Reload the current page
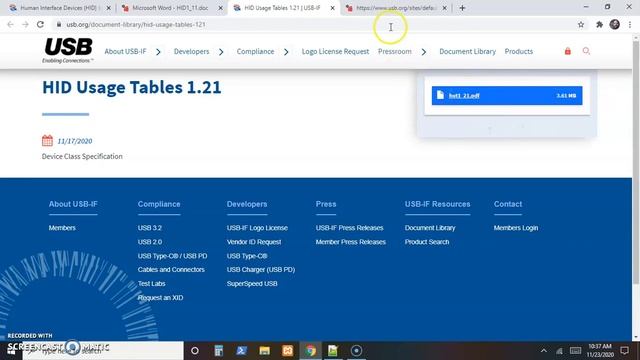This screenshot has height=360, width=640. tap(40, 24)
